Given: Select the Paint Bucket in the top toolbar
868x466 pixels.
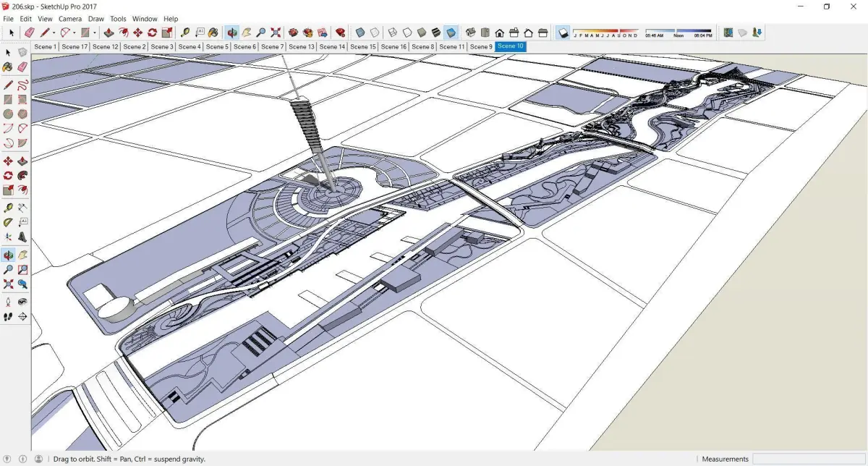Looking at the screenshot, I should tap(213, 33).
